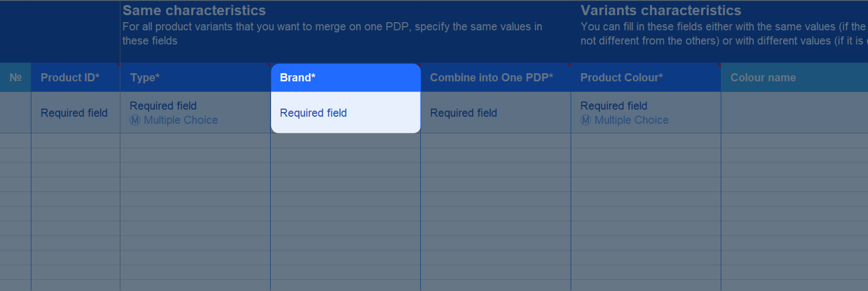Click the red comment marker on Brand header
The height and width of the screenshot is (291, 868).
[418, 65]
